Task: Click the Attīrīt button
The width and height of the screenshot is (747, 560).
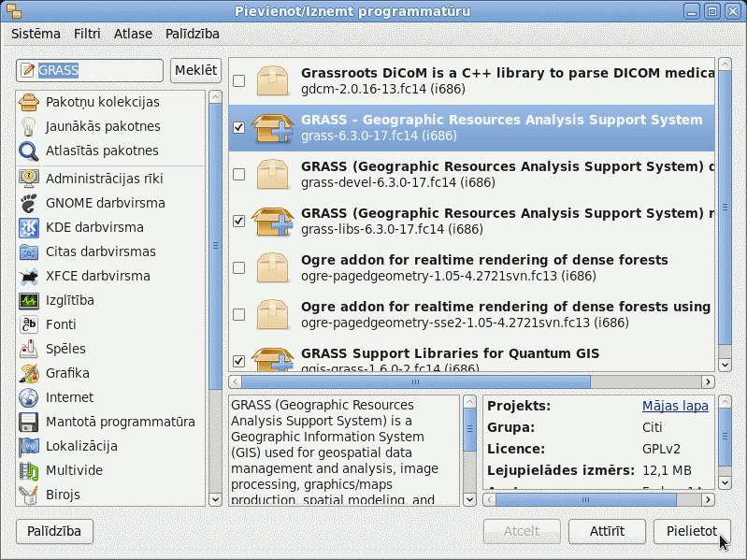Action: (x=607, y=531)
